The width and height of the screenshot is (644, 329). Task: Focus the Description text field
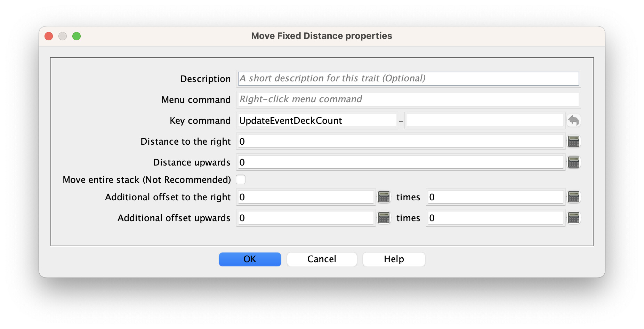click(408, 79)
